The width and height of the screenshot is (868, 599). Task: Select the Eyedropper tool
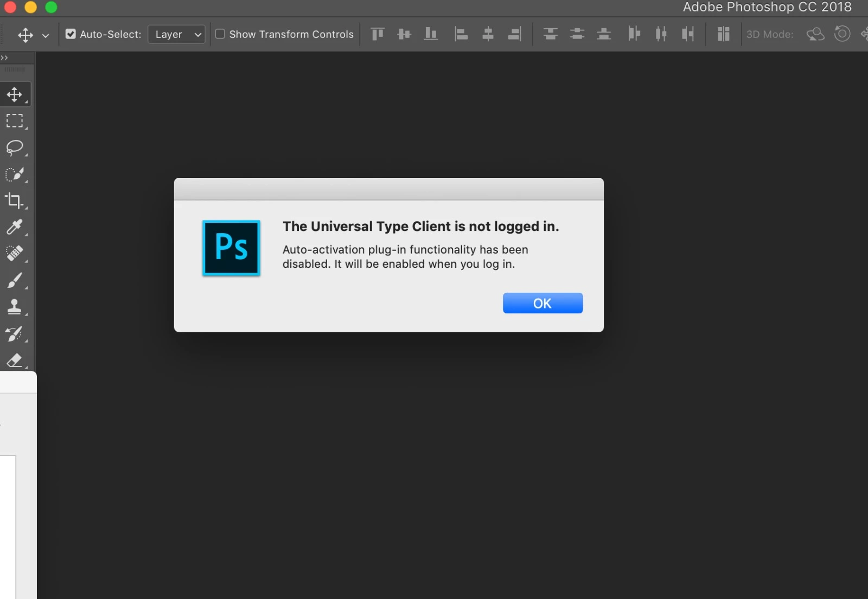(x=15, y=227)
